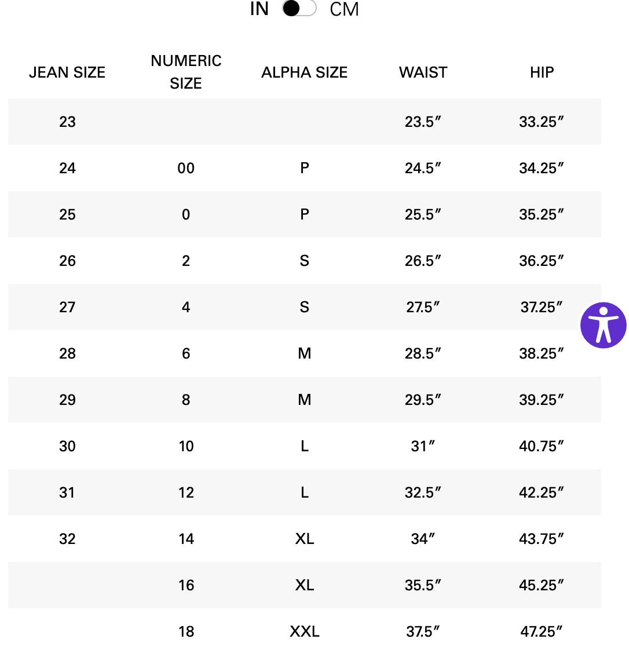This screenshot has width=629, height=672.
Task: Click the WAIST column header
Action: coord(423,72)
